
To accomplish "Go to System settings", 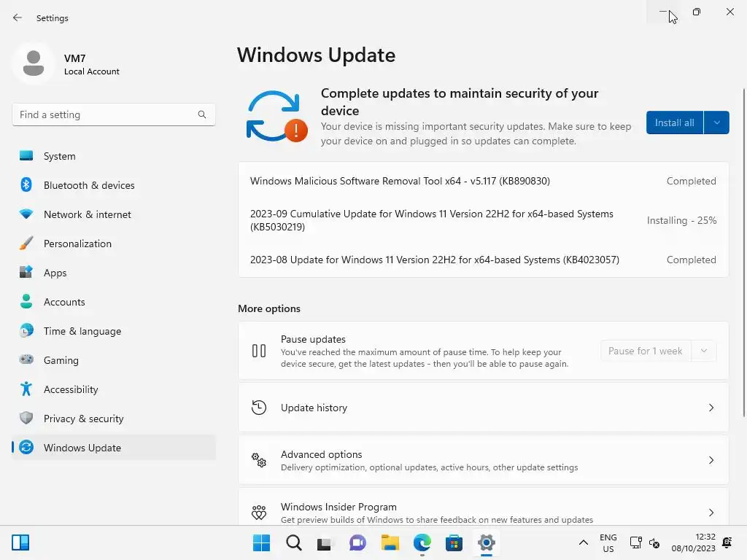I will tap(114, 156).
